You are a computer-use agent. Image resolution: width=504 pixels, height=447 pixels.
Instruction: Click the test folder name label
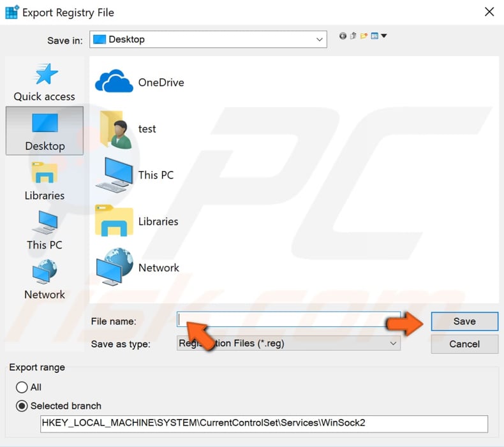147,129
